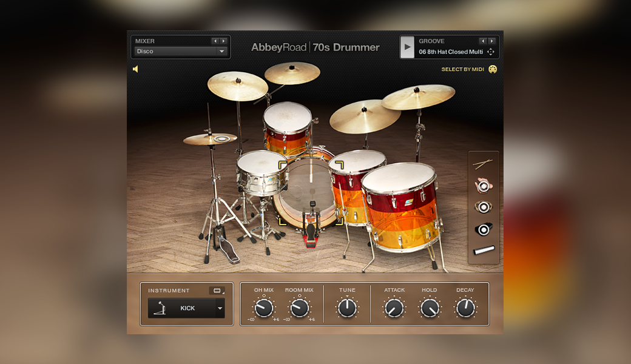This screenshot has height=364, width=631.
Task: Go to next groove
Action: pos(491,41)
